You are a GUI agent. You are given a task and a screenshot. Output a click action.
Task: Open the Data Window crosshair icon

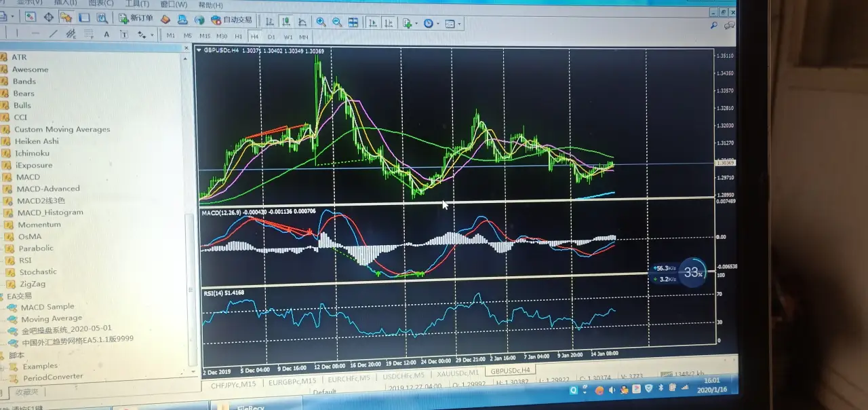49,17
